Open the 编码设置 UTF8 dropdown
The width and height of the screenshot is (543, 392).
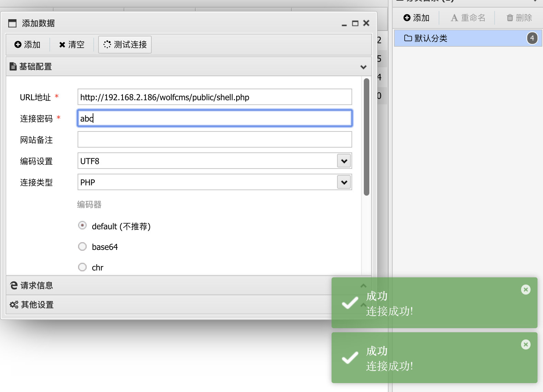coord(344,161)
